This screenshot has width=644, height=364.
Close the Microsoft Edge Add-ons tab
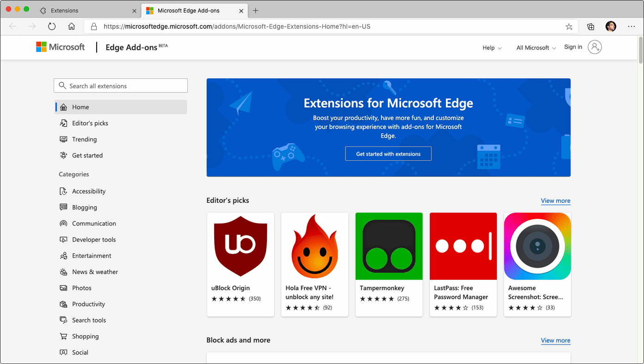coord(241,10)
